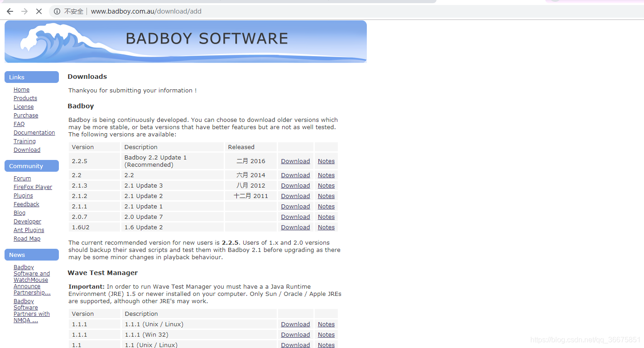Download Badboy version 1.6U2
Screen dimensions: 644x348
pyautogui.click(x=295, y=227)
